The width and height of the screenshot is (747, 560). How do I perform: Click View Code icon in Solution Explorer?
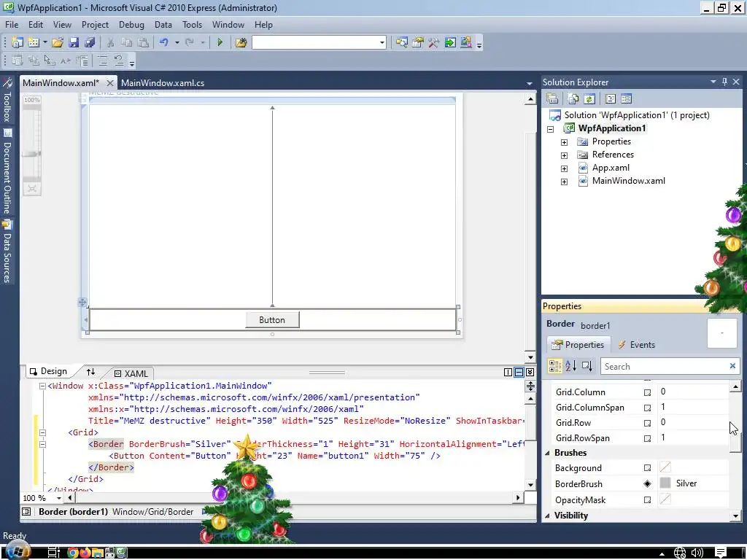point(611,98)
